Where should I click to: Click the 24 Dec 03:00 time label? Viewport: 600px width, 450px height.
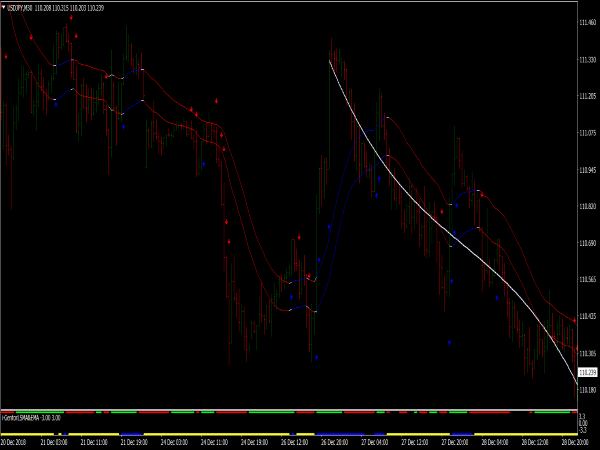174,442
